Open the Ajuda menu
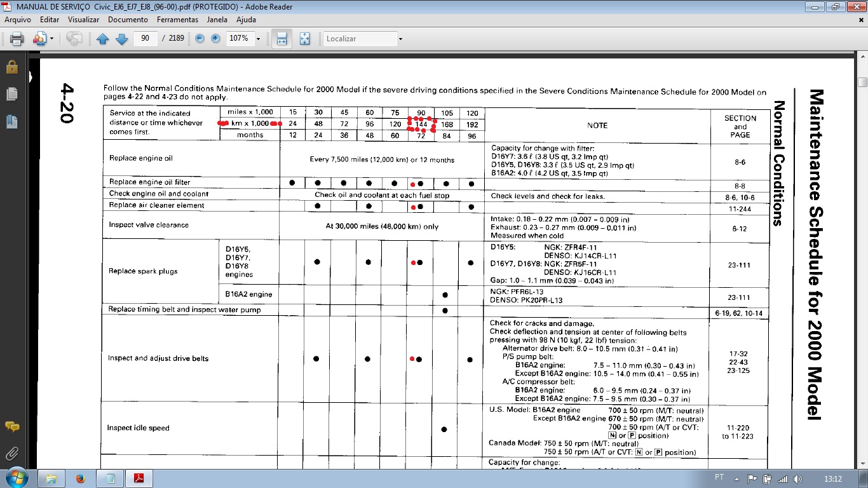868x488 pixels. coord(246,20)
